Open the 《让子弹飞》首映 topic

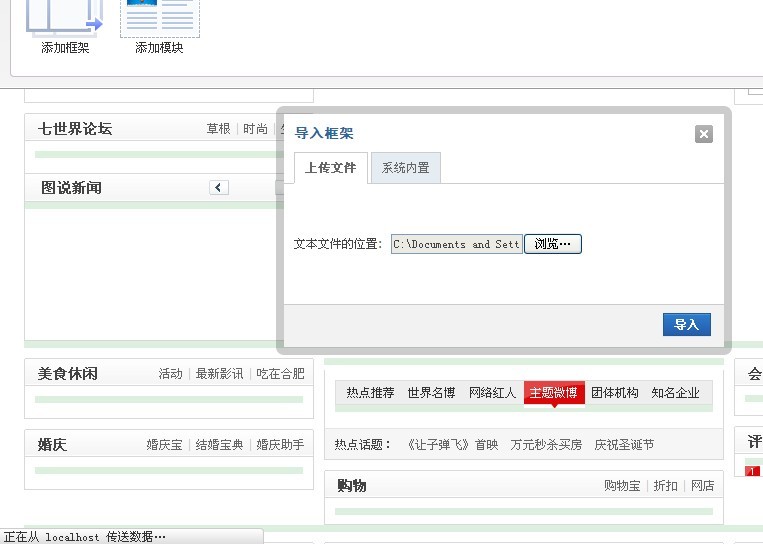[x=452, y=445]
